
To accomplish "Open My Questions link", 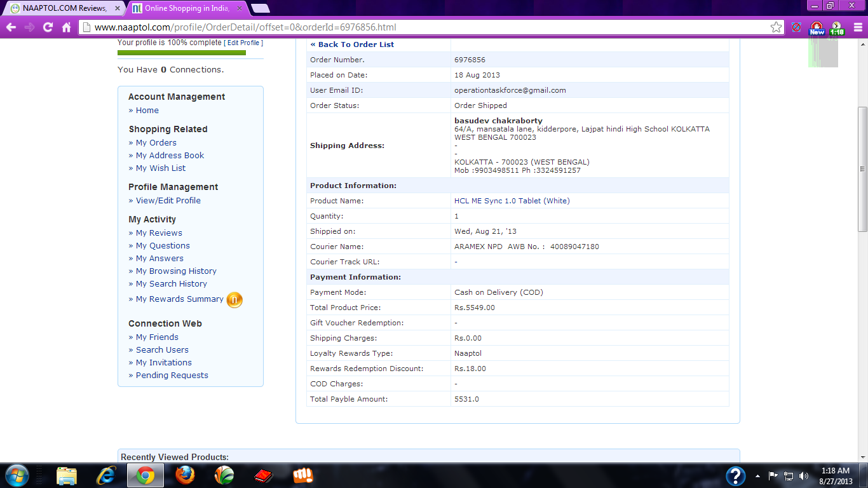I will tap(163, 246).
